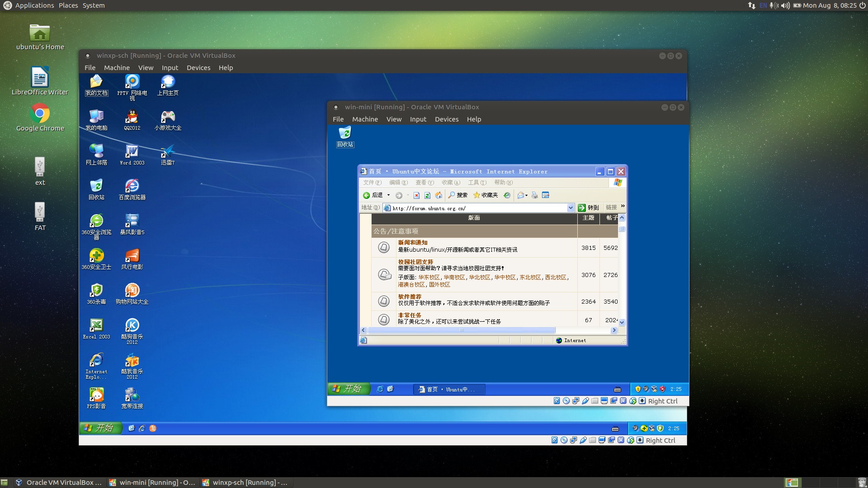Open Machine menu in win-mini window
868x488 pixels.
[x=365, y=119]
